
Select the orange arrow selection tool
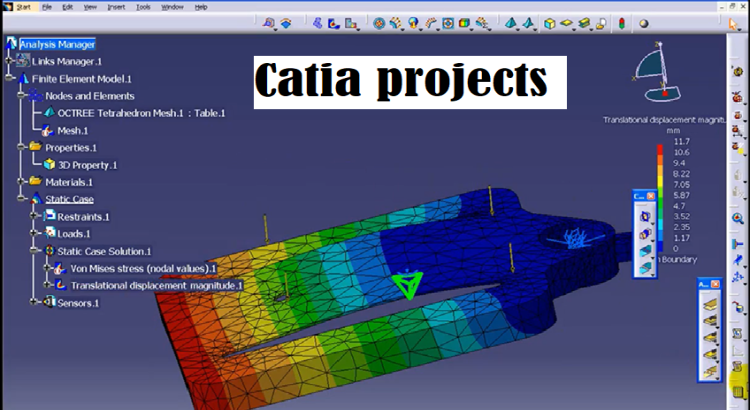[733, 23]
